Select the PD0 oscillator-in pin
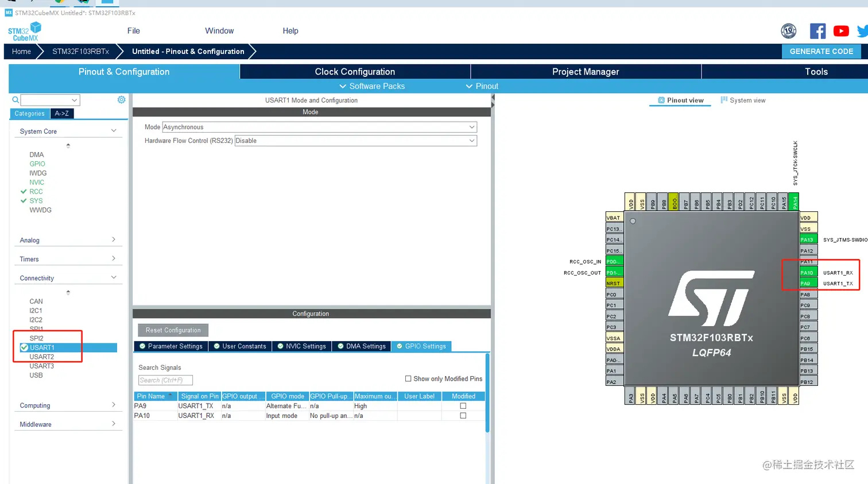Viewport: 868px width, 484px height. [614, 262]
